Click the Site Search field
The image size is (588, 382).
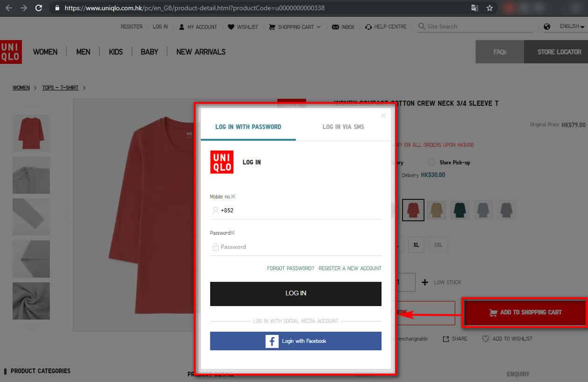point(475,27)
